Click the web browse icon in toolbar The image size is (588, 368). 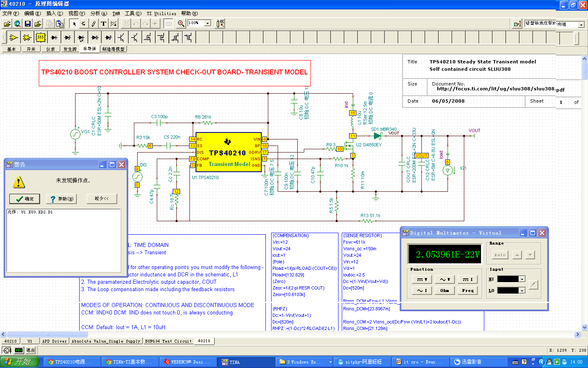click(x=17, y=24)
